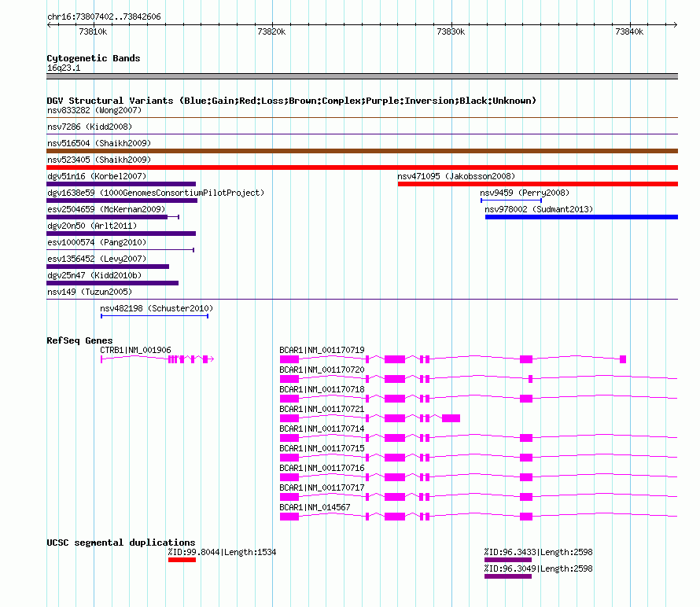Click the blue nsv482198 gain feature line

(154, 316)
